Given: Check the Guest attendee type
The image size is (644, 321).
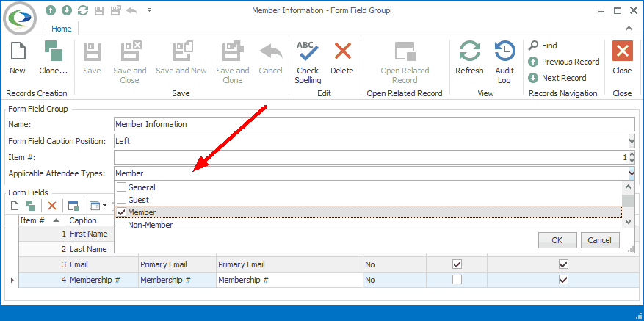Looking at the screenshot, I should click(122, 199).
